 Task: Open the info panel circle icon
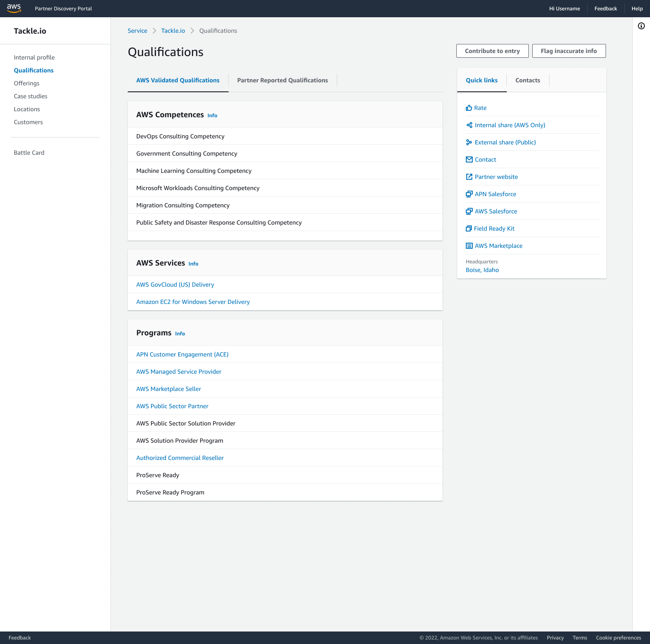click(641, 26)
